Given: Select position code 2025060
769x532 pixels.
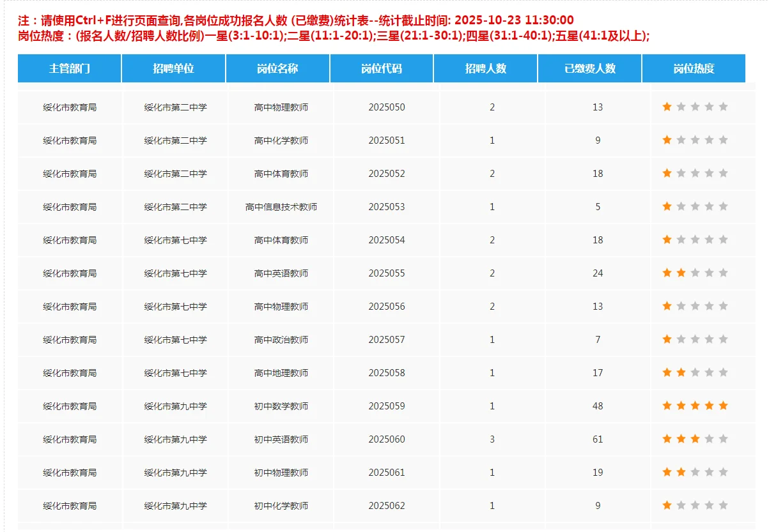Looking at the screenshot, I should tap(387, 439).
